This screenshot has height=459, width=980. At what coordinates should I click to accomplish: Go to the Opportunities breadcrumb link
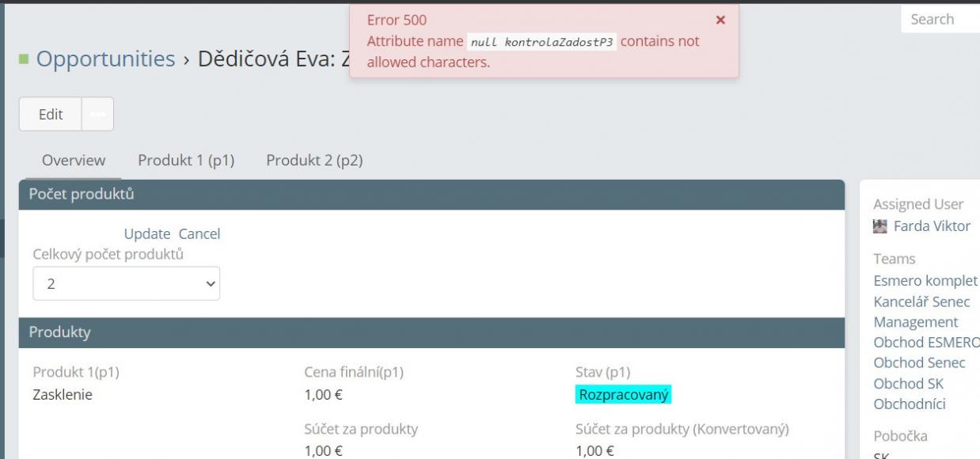pos(105,59)
